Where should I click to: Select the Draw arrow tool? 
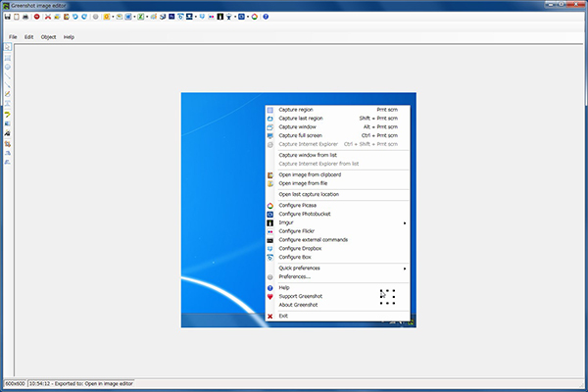[x=8, y=85]
